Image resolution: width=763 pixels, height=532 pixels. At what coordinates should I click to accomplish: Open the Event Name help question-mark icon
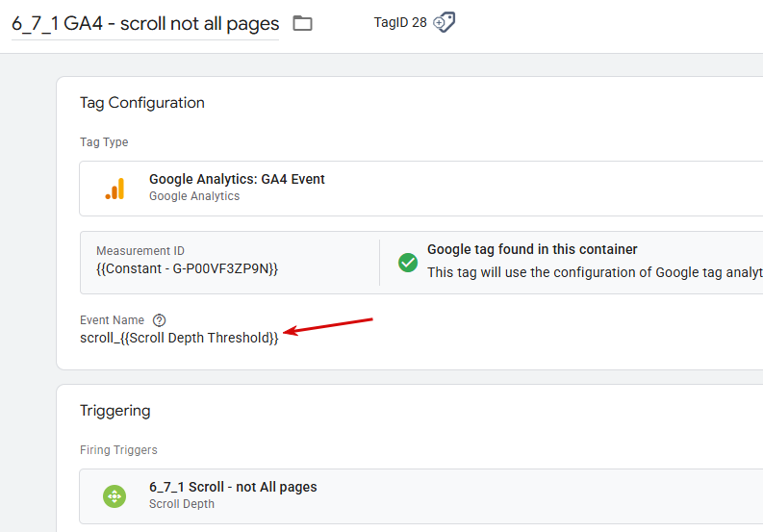[160, 320]
